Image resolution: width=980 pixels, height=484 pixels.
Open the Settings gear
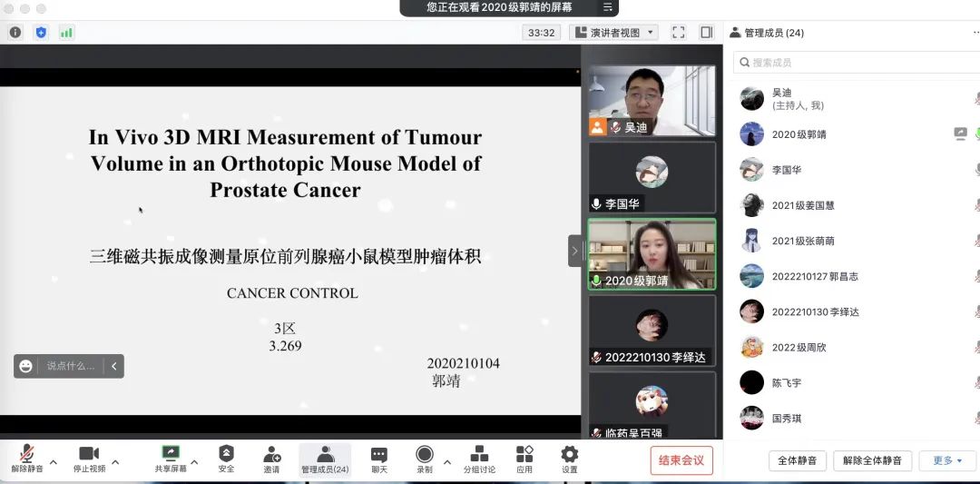point(569,459)
